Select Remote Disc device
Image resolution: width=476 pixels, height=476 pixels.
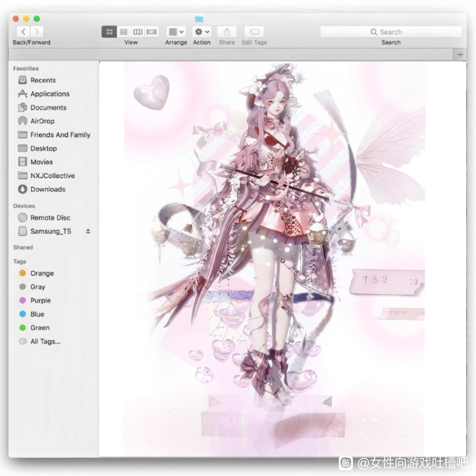44,218
